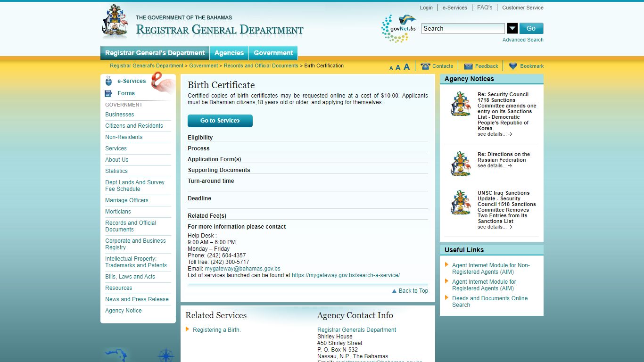Viewport: 644px width, 362px height.
Task: Click crest thumbnail beside Security Council 1718 notice
Action: (x=461, y=104)
